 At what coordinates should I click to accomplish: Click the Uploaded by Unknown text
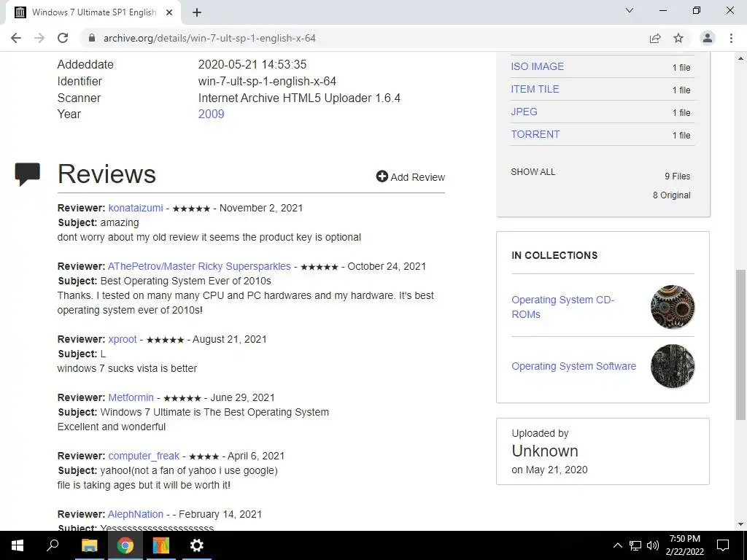pyautogui.click(x=545, y=451)
